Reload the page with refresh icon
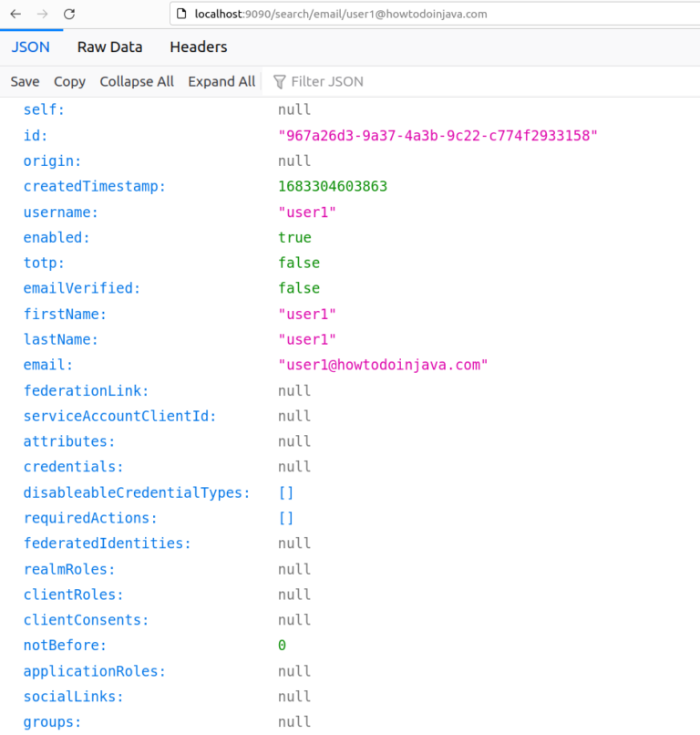 69,14
